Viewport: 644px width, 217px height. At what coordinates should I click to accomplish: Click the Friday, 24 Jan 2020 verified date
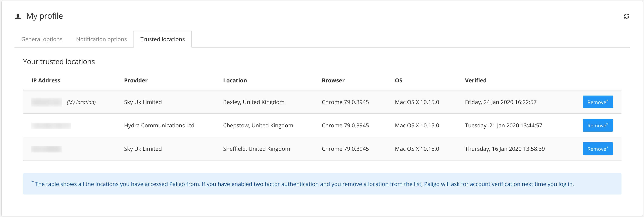[501, 102]
